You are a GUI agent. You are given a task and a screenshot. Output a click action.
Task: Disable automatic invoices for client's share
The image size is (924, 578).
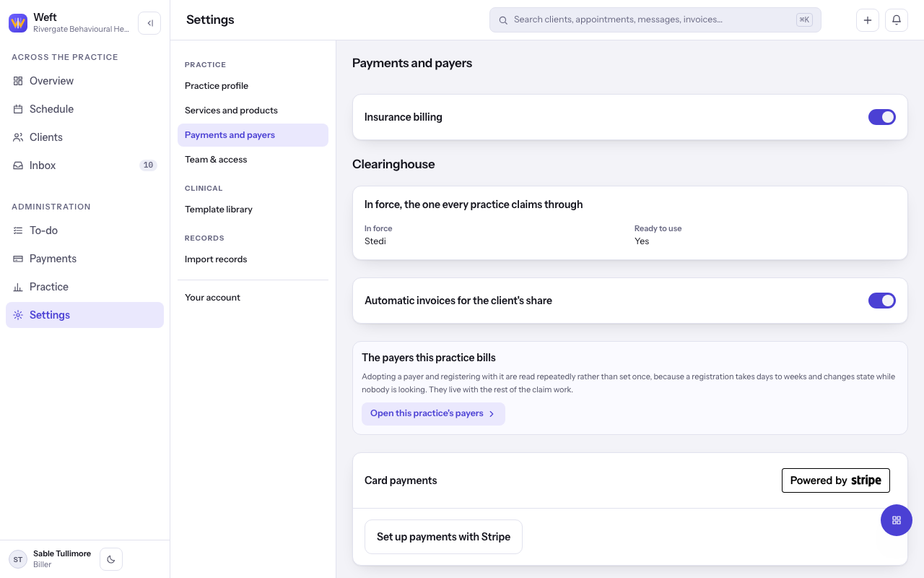pyautogui.click(x=882, y=301)
